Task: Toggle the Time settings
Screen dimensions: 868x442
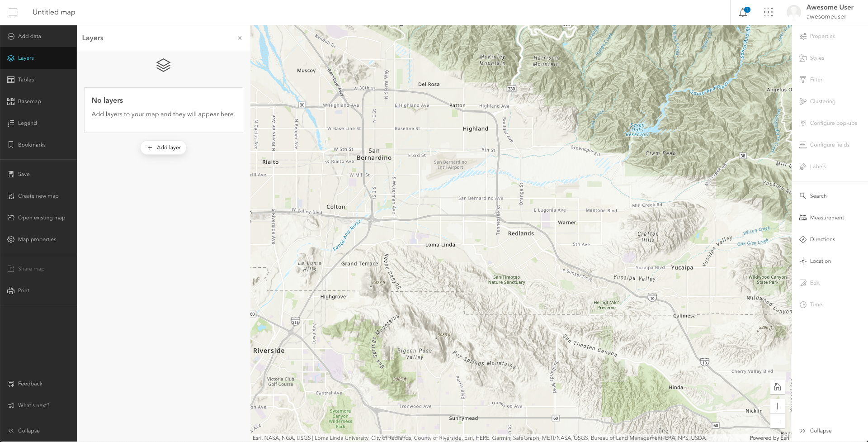Action: 816,304
